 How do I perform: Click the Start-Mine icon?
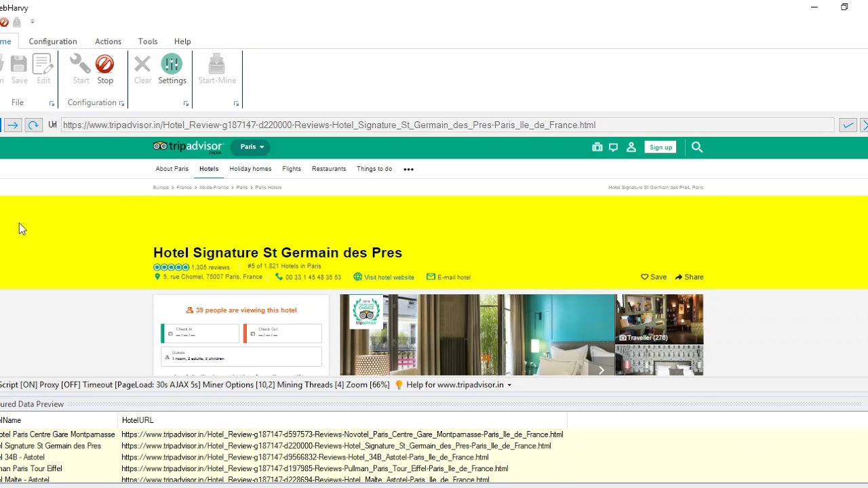point(216,64)
